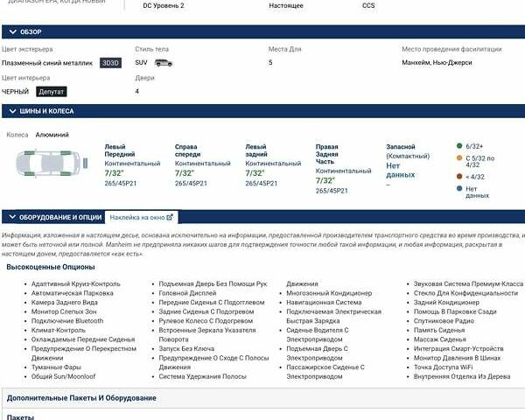Click the yellow 5/32 to 4/32 legend dot
The image size is (525, 420).
point(459,158)
